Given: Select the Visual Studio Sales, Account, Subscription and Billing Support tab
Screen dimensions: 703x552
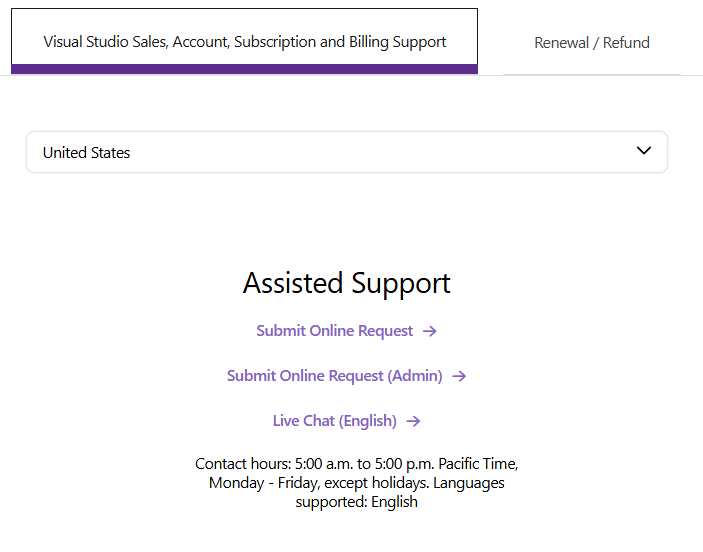Looking at the screenshot, I should point(244,41).
